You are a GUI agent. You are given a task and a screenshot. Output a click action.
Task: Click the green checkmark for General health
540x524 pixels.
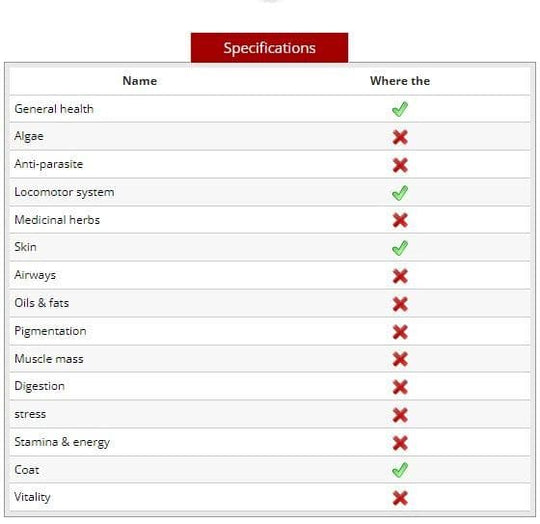(x=400, y=109)
